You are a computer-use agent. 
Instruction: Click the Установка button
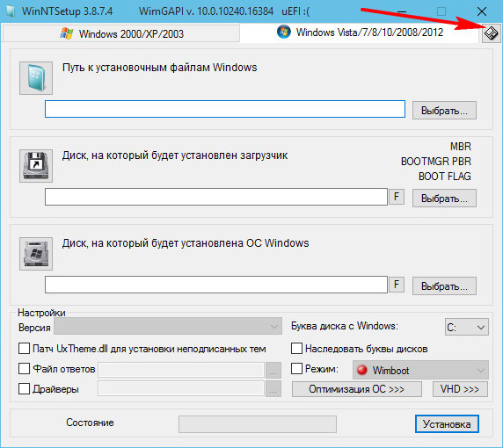click(447, 424)
